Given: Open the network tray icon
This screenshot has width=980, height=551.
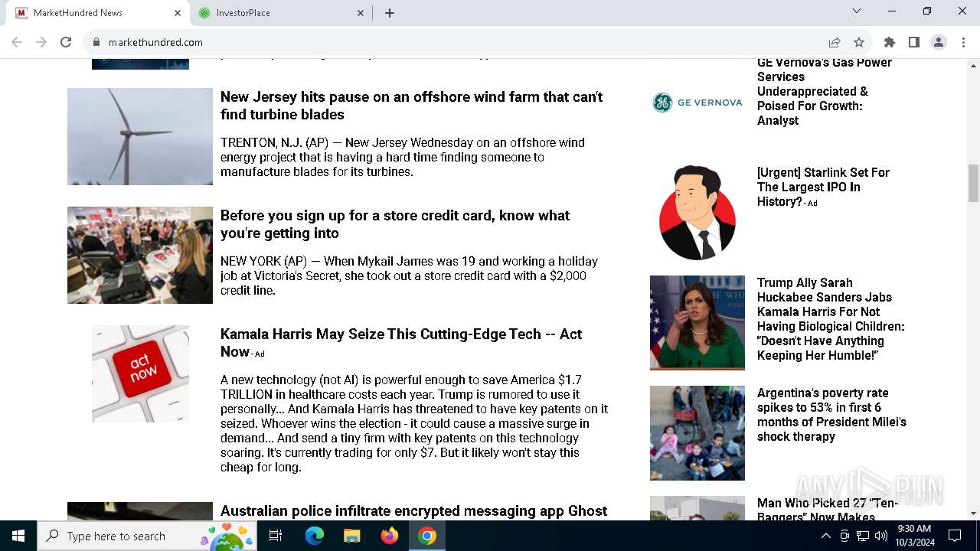Looking at the screenshot, I should click(x=863, y=536).
